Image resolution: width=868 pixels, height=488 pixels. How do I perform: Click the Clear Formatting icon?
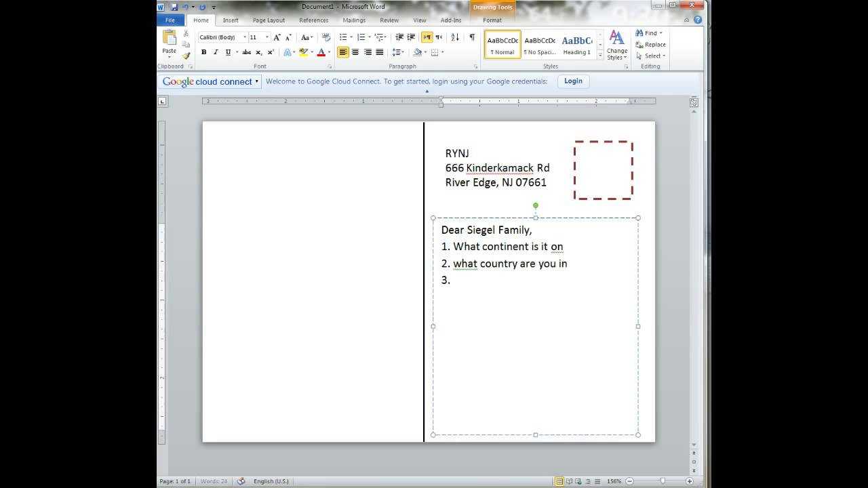point(326,37)
